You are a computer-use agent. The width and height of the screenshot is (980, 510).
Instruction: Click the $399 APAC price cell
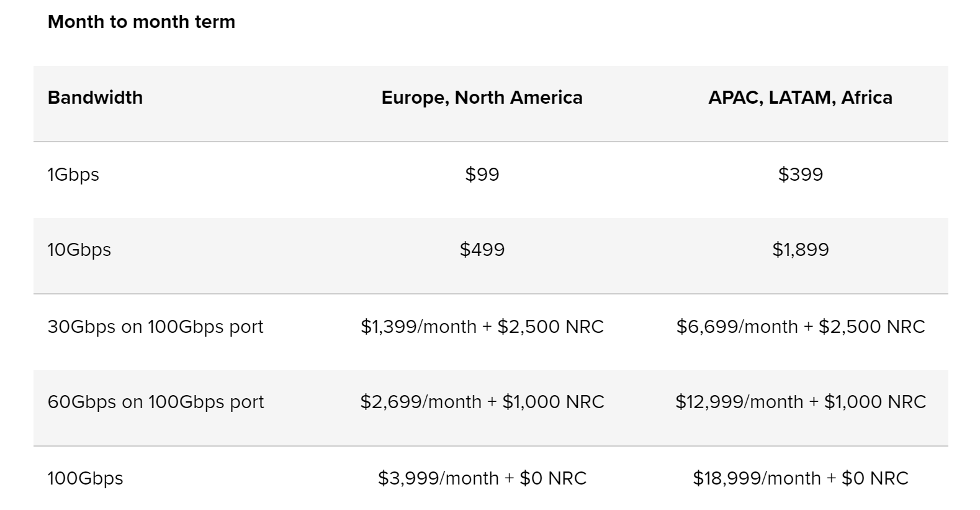tap(801, 174)
